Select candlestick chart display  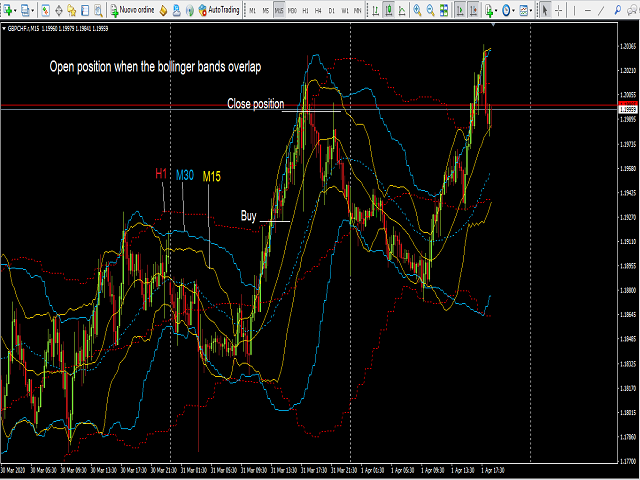[389, 10]
